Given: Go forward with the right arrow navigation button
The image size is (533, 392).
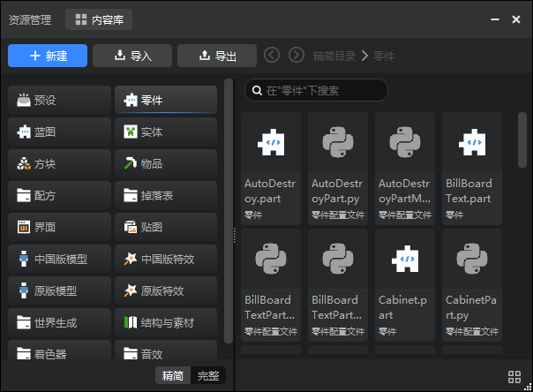Looking at the screenshot, I should pyautogui.click(x=297, y=55).
